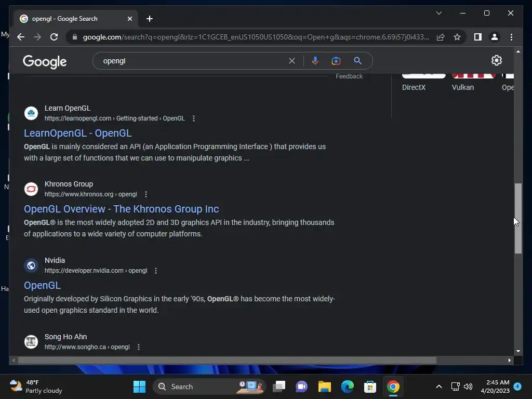Reload the Google search page
Viewport: 532px width, 399px height.
tap(54, 37)
